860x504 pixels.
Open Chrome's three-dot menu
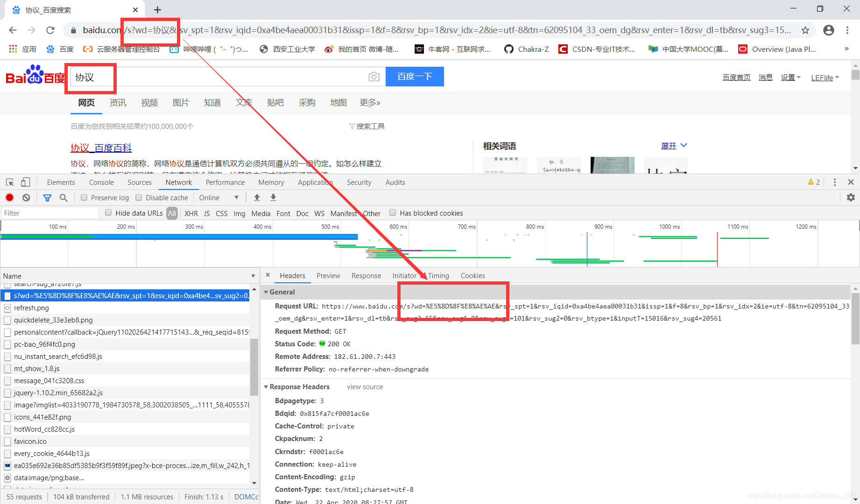click(x=847, y=30)
